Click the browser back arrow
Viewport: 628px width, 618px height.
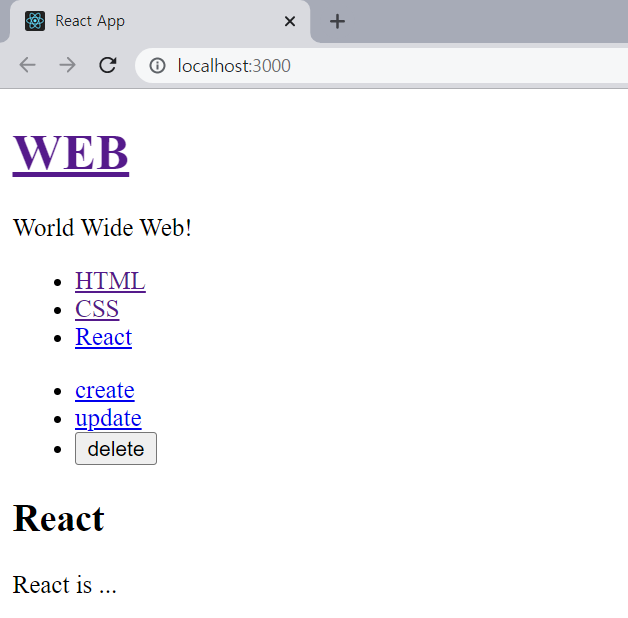tap(28, 65)
